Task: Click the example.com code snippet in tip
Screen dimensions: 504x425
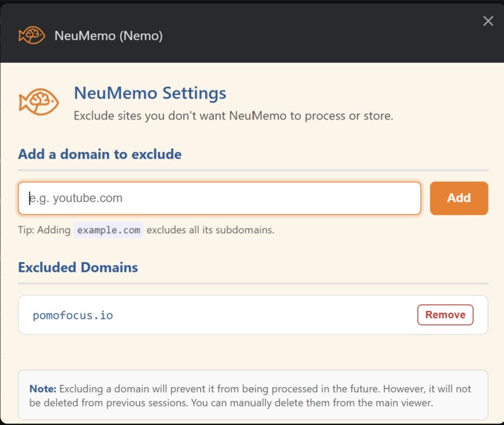Action: (x=109, y=230)
